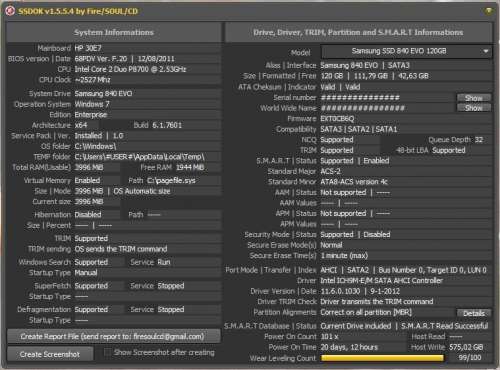Click the Startup Type value Manual

pyautogui.click(x=86, y=273)
